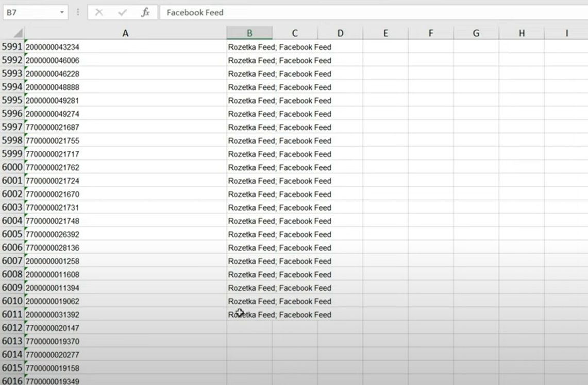Click cell with value 7700000021755

click(126, 141)
